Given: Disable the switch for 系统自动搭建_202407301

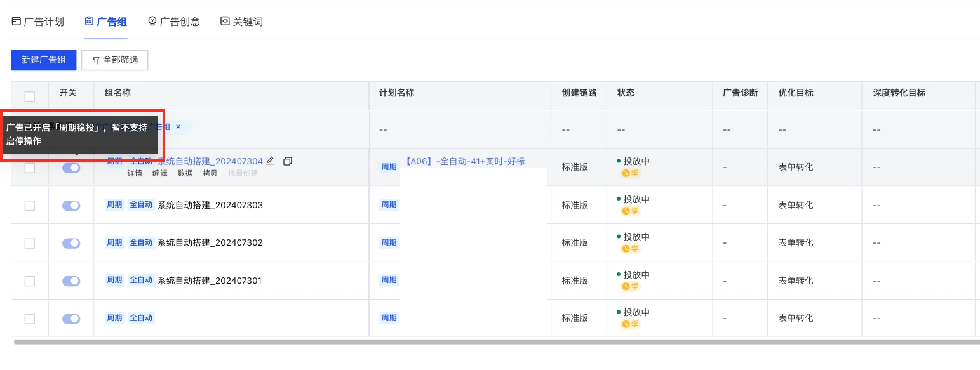Looking at the screenshot, I should tap(70, 280).
